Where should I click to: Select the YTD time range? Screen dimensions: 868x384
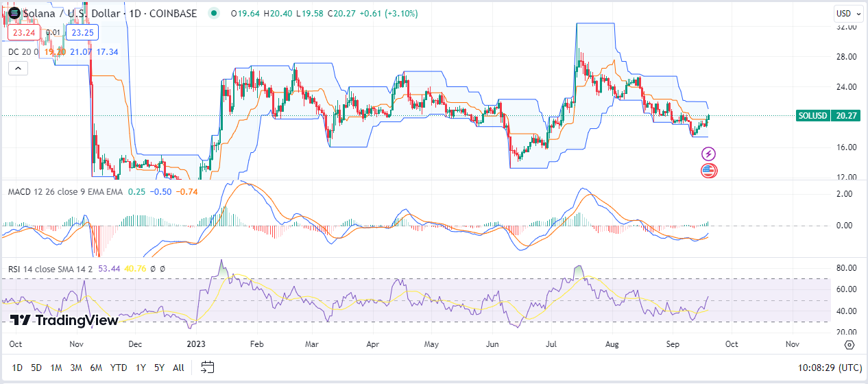(x=119, y=368)
